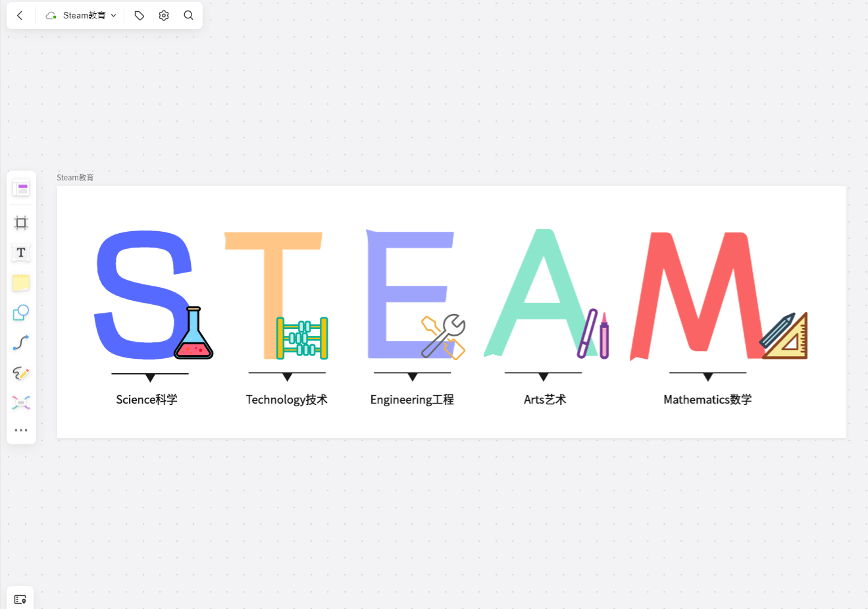Open the templates panel icon
The height and width of the screenshot is (609, 868).
click(21, 189)
